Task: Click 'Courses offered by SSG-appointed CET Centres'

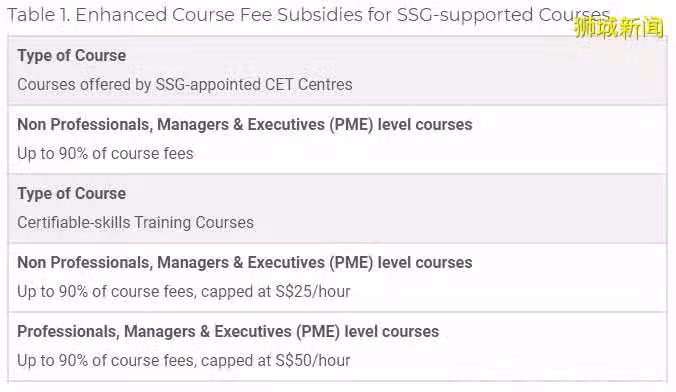Action: (185, 85)
